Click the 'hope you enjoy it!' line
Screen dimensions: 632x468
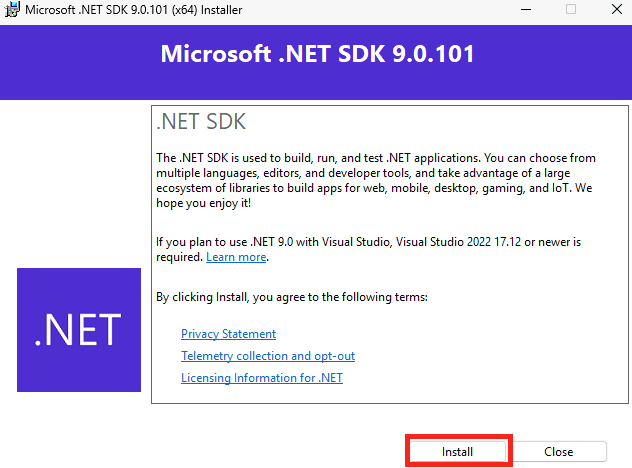pyautogui.click(x=204, y=203)
